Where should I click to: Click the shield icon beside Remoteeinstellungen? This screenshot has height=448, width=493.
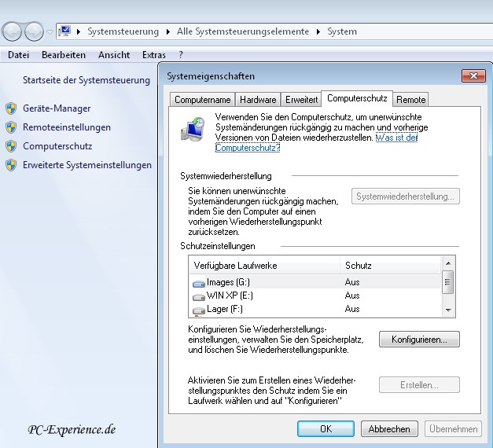pos(10,127)
